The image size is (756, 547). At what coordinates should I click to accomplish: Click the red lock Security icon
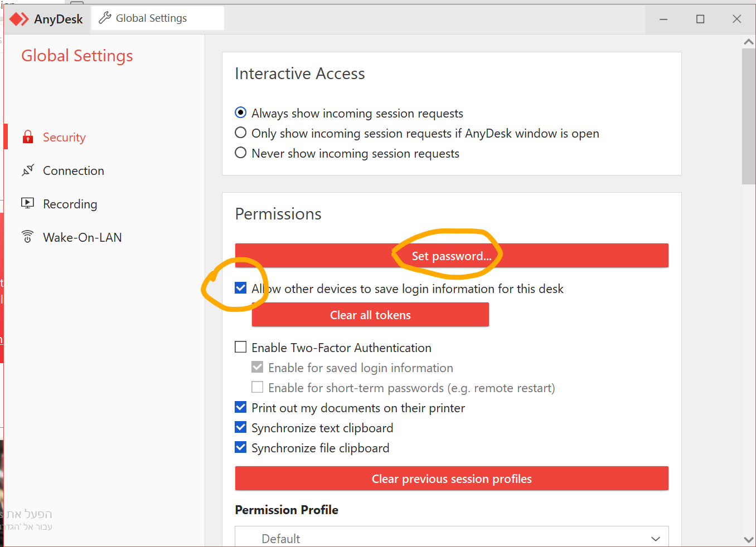tap(27, 137)
